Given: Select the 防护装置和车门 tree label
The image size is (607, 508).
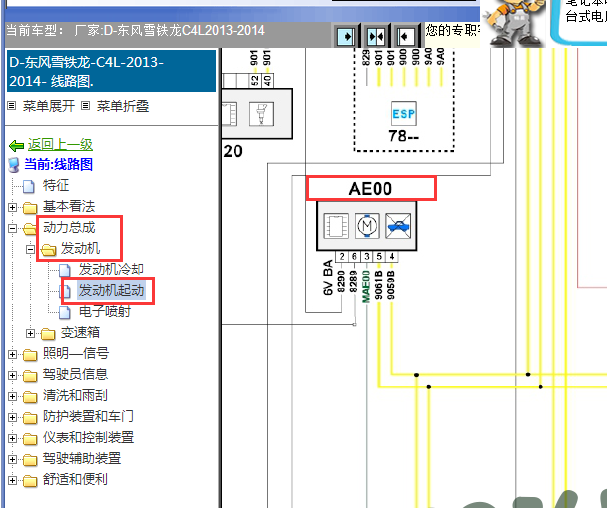Looking at the screenshot, I should click(88, 416).
